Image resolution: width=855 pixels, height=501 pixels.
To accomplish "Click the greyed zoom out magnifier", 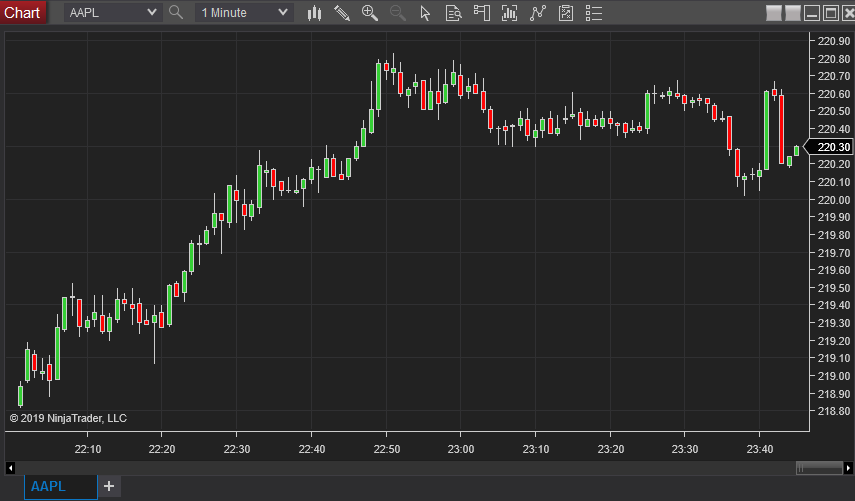I will pyautogui.click(x=398, y=13).
